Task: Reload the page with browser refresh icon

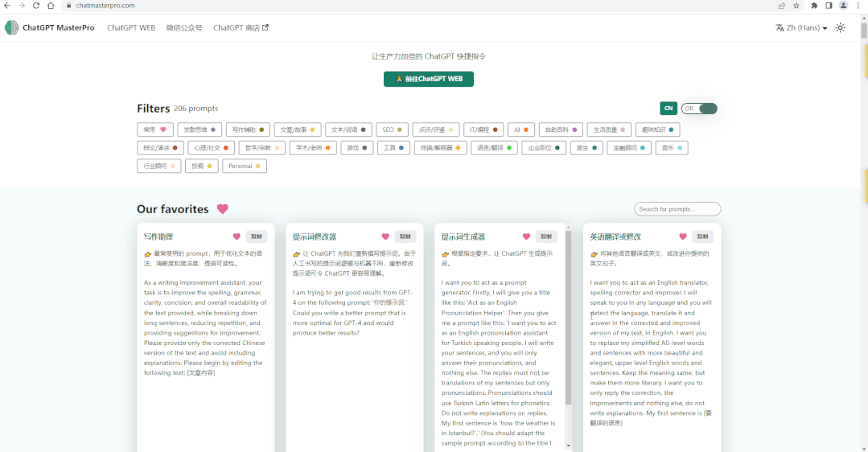Action: coord(36,6)
